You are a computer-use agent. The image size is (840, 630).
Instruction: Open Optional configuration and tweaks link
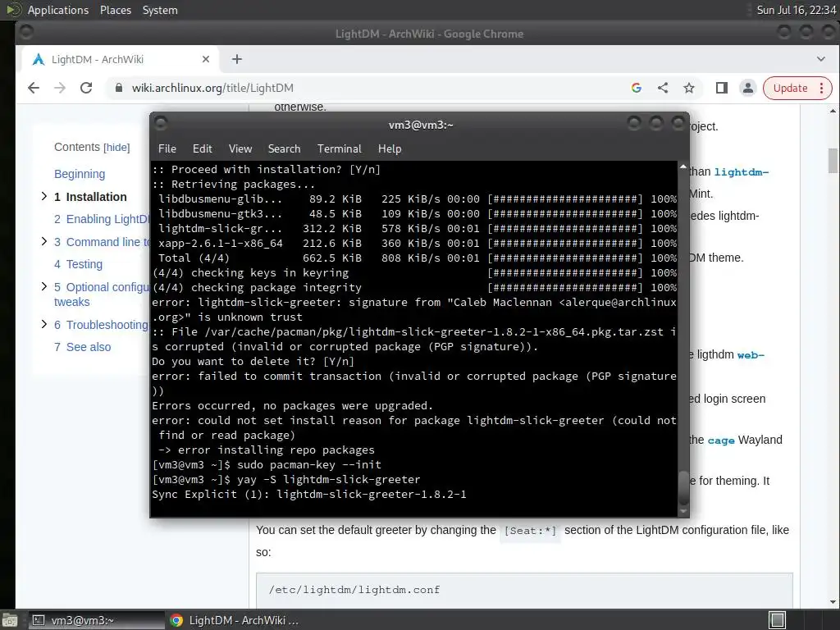pyautogui.click(x=102, y=294)
